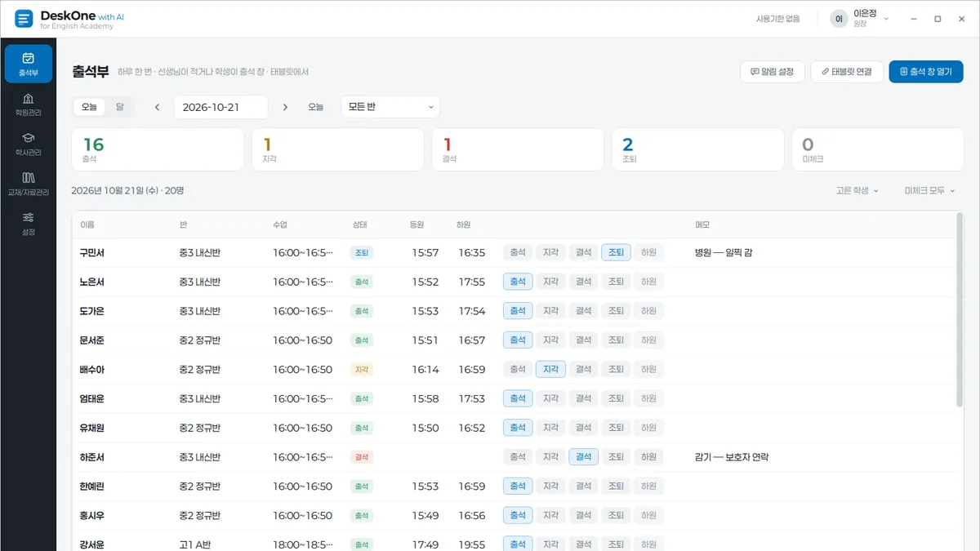Filter by the 결석 1 summary card
Screen dimensions: 980x551
(518, 149)
